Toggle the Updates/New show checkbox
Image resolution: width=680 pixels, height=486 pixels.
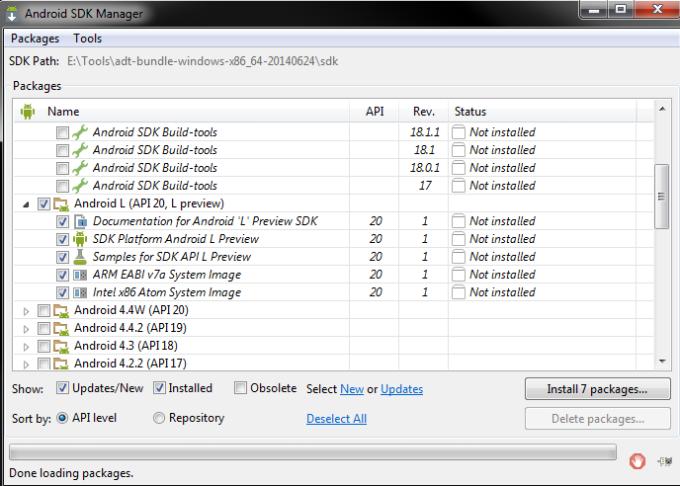click(62, 388)
